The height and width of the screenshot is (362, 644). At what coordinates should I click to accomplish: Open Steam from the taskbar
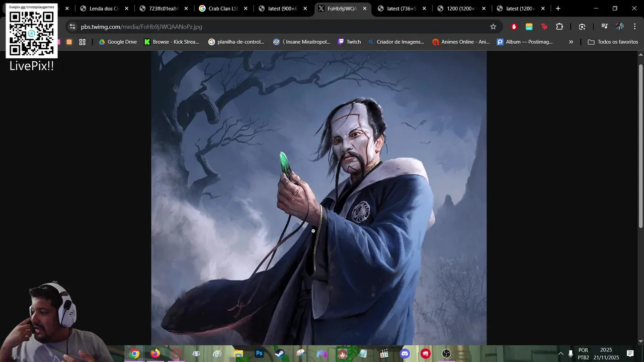[280, 354]
